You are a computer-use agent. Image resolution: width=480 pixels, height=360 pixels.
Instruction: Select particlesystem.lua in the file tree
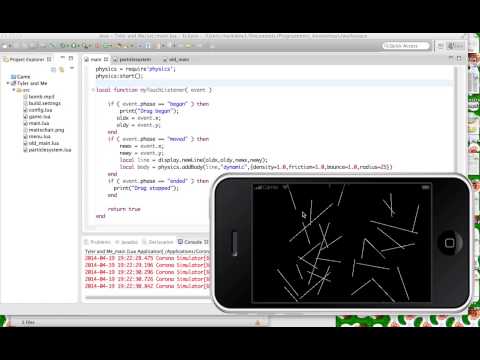coord(47,150)
